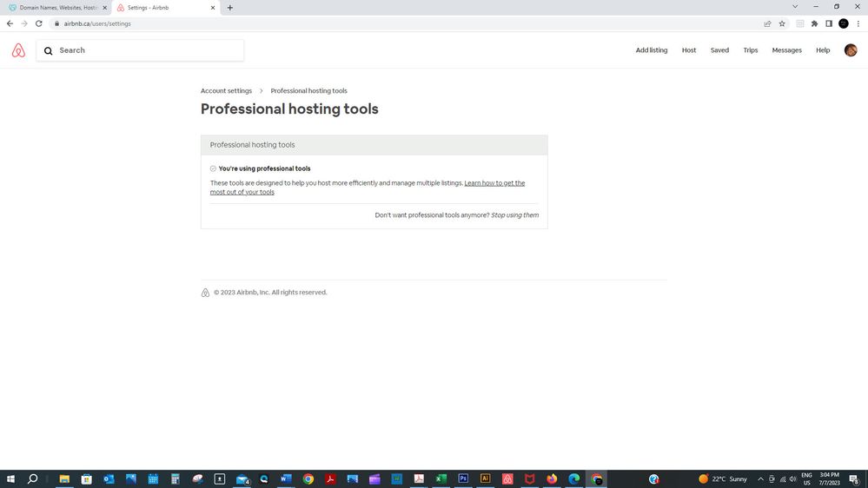
Task: Bookmark this page with star icon
Action: [782, 23]
